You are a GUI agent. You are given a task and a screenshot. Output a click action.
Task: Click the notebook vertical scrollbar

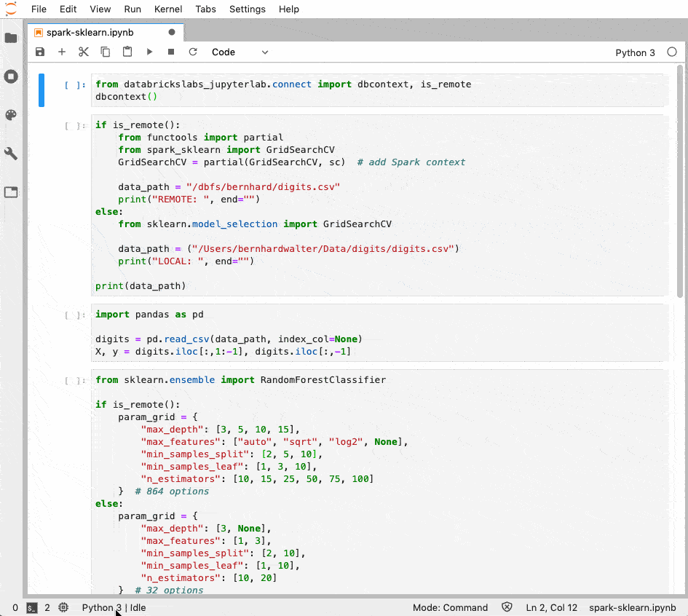[x=680, y=182]
